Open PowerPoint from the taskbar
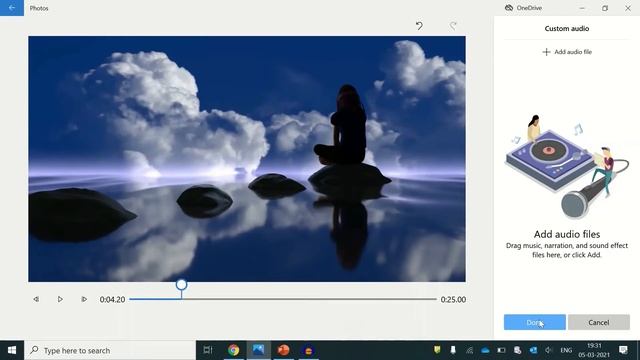This screenshot has height=360, width=640. coord(284,350)
